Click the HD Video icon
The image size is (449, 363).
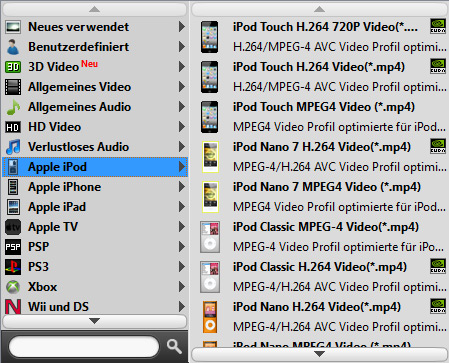pyautogui.click(x=13, y=127)
